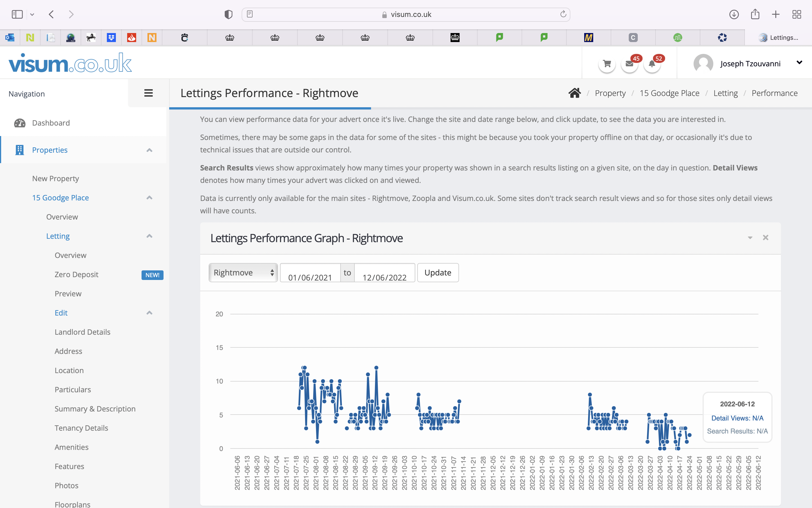Click the end date field 12/06/2022
Viewport: 812px width, 508px height.
385,272
